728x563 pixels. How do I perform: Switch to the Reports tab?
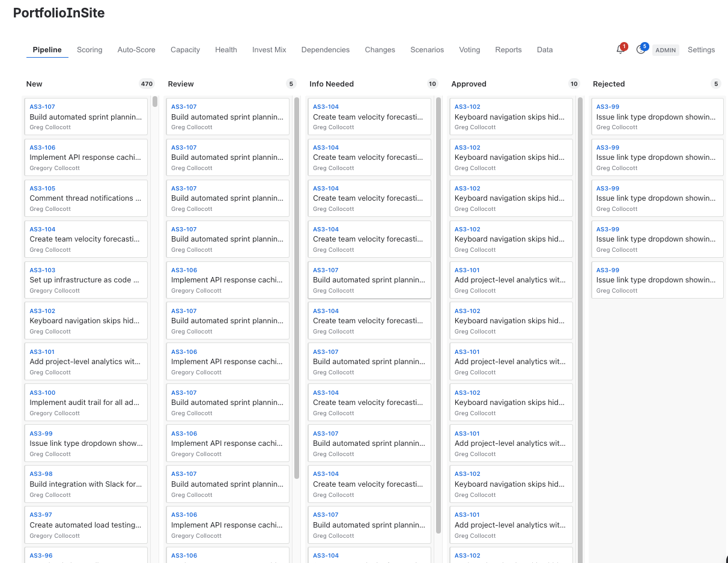point(508,50)
